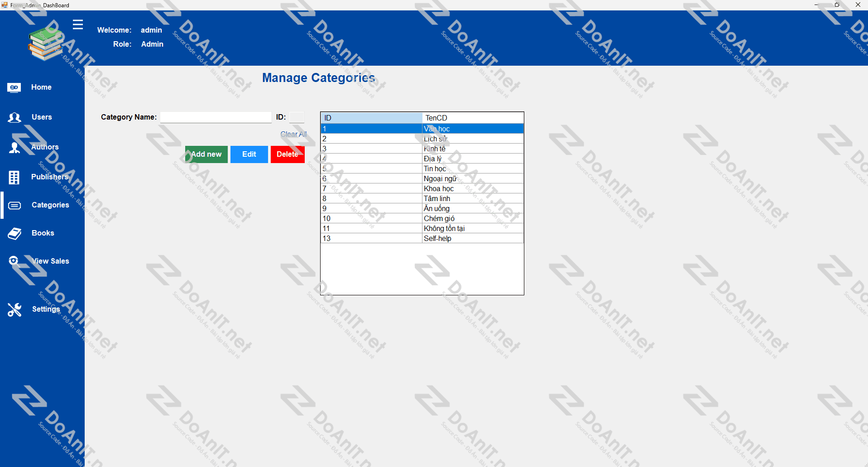Click the ID text box
The image size is (868, 467).
pos(297,117)
